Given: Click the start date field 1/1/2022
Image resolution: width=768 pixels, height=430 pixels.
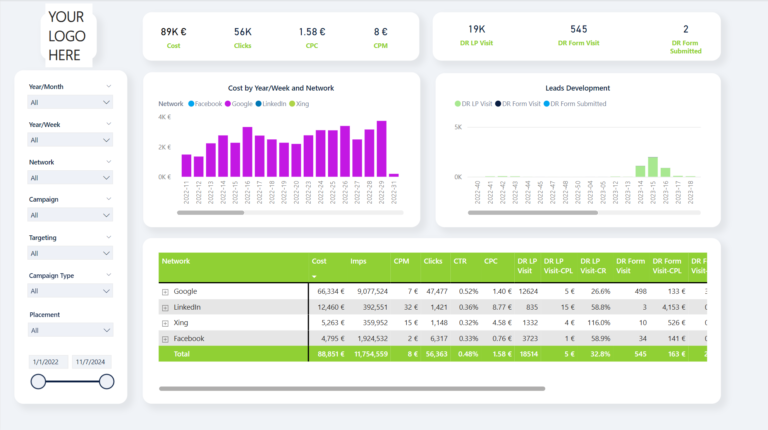Looking at the screenshot, I should pyautogui.click(x=48, y=362).
